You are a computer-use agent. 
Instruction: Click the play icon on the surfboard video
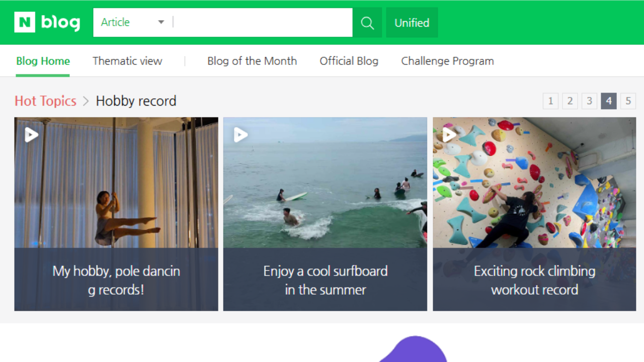pyautogui.click(x=240, y=135)
